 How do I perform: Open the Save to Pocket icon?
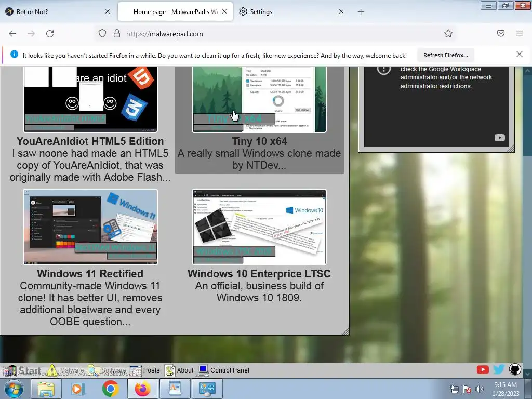coord(500,33)
